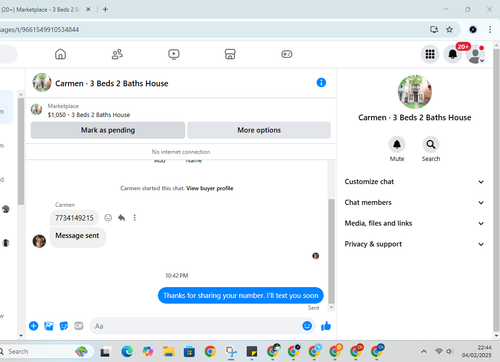Click the Carmen chat title in header

coord(112,83)
